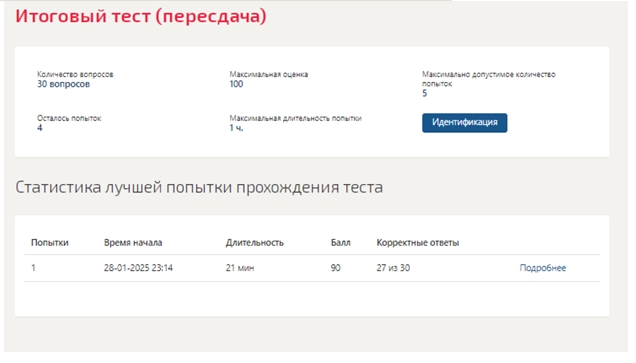Click the Идентификация button
636x363 pixels.
(x=464, y=122)
